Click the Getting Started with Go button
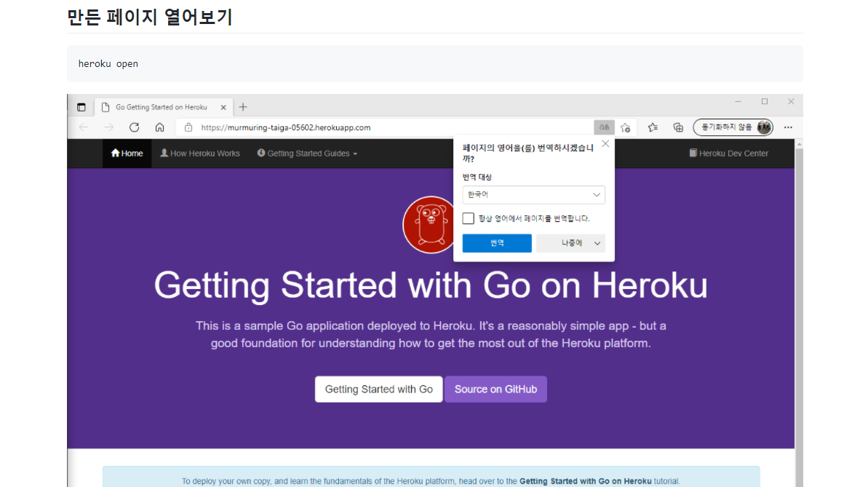868x487 pixels. point(378,389)
